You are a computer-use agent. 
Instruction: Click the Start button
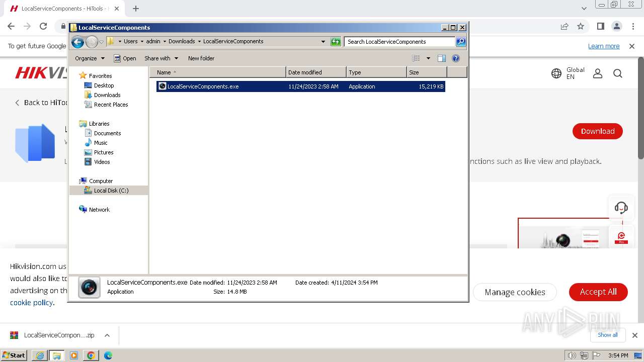[x=14, y=355]
